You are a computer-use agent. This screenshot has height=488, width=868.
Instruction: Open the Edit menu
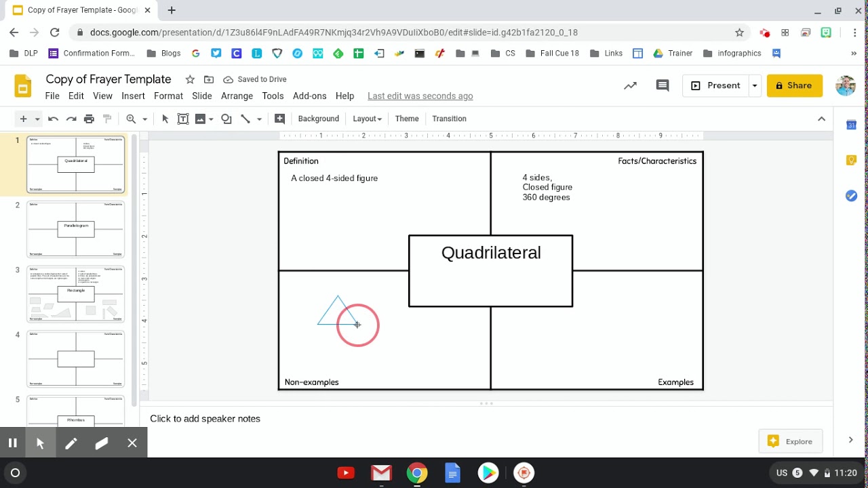click(x=76, y=96)
